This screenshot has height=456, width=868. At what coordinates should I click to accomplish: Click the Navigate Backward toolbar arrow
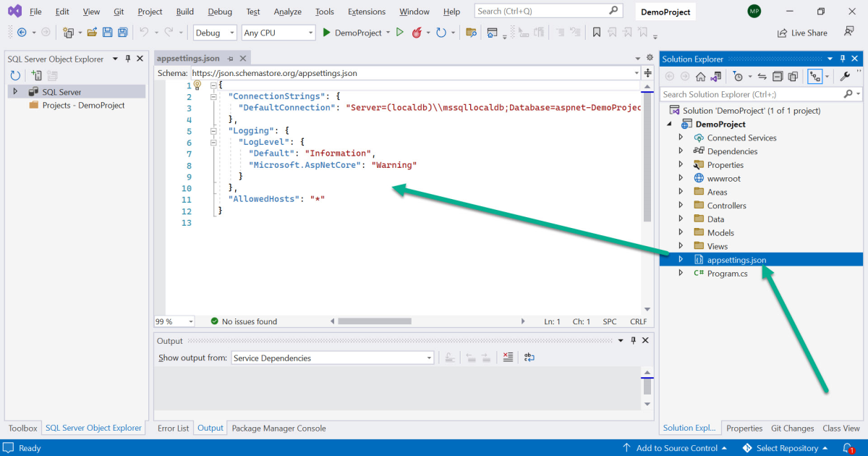click(22, 33)
